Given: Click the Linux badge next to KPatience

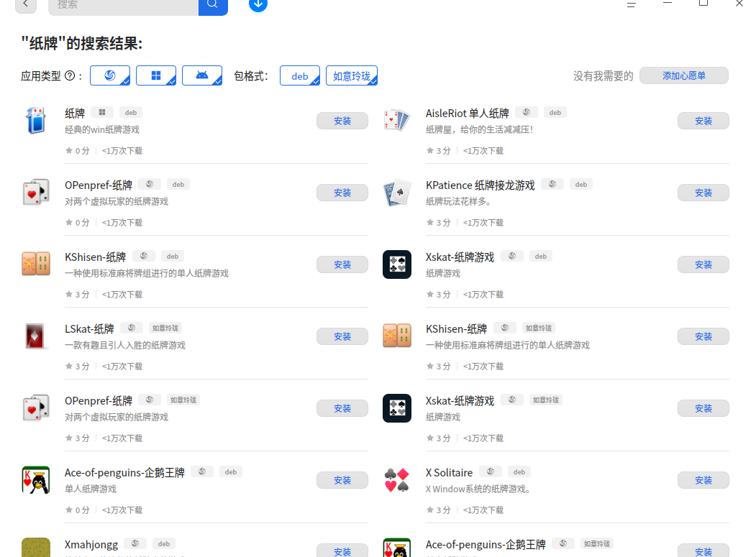Looking at the screenshot, I should pyautogui.click(x=552, y=184).
